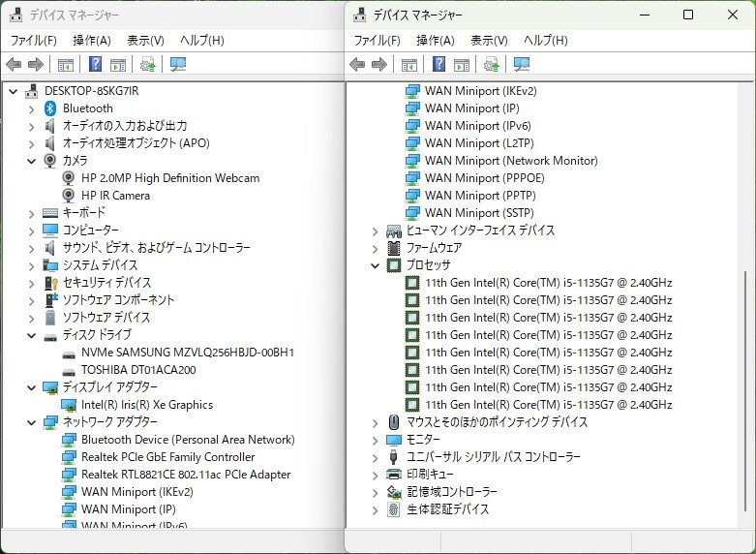
Task: Click the help icon in the left window toolbar
Action: pyautogui.click(x=95, y=65)
